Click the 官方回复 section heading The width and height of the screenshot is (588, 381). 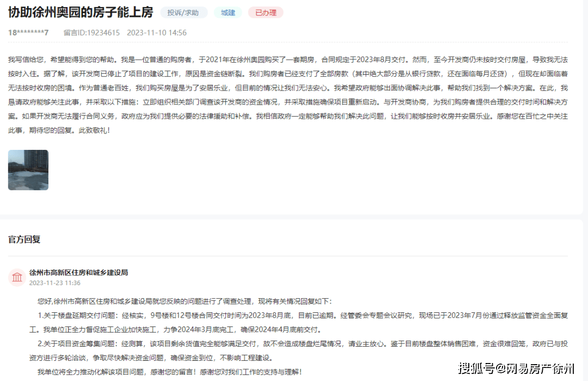click(24, 239)
